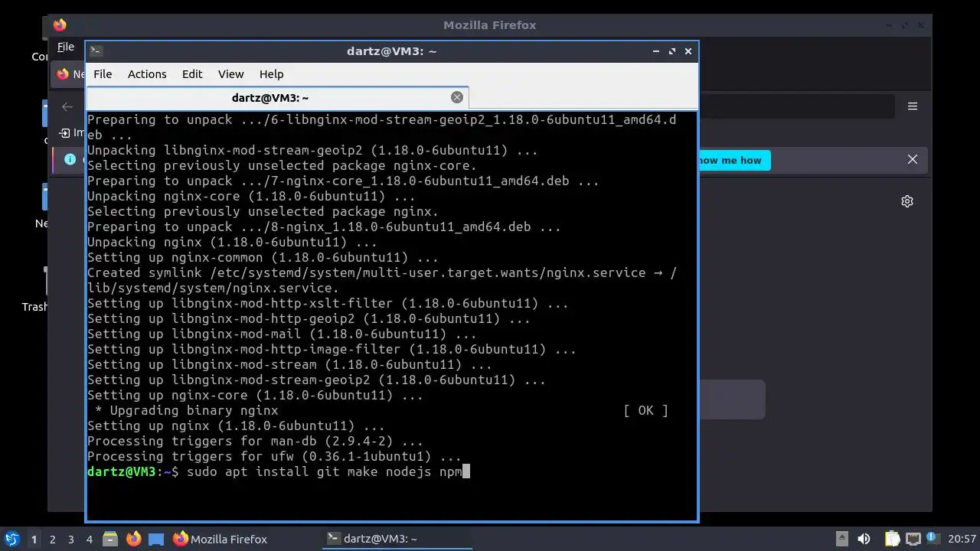Click the info icon in Firefox notification bar
Image resolution: width=980 pixels, height=551 pixels.
coord(70,159)
